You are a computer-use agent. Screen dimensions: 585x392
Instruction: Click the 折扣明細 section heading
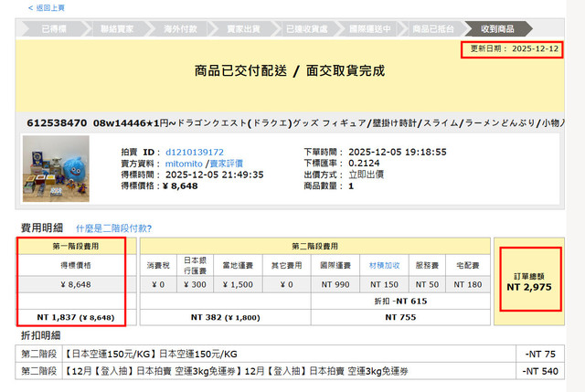(x=40, y=335)
